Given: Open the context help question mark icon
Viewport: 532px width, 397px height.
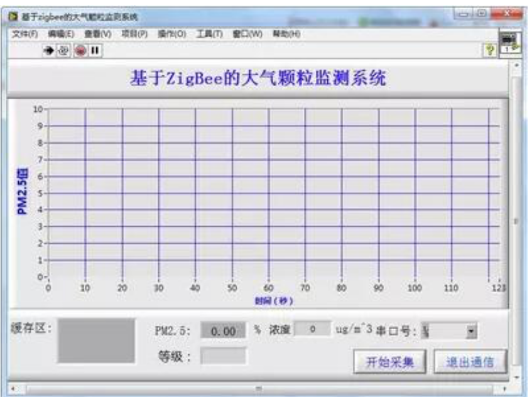Looking at the screenshot, I should coord(490,50).
